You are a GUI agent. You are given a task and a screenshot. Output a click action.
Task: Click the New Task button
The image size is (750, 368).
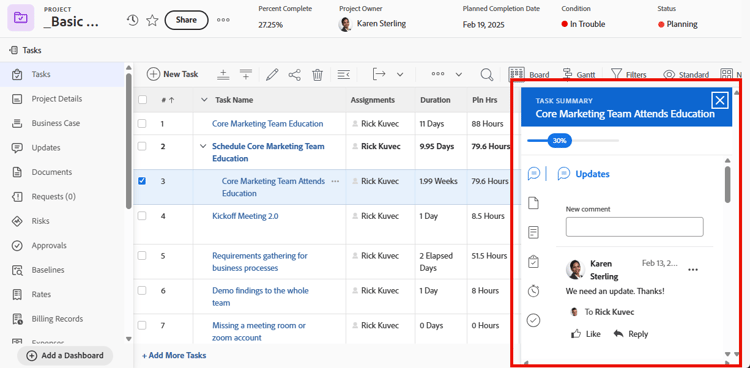[173, 74]
